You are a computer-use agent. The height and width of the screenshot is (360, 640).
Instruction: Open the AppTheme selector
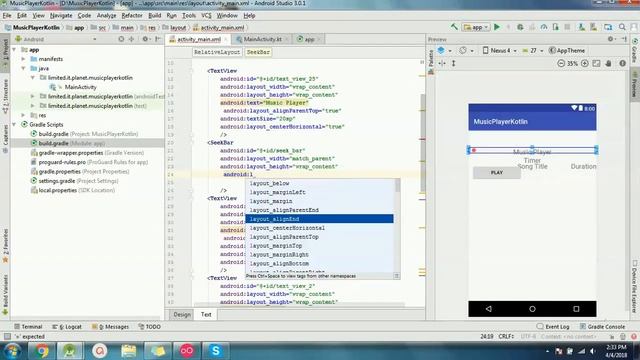pyautogui.click(x=567, y=51)
